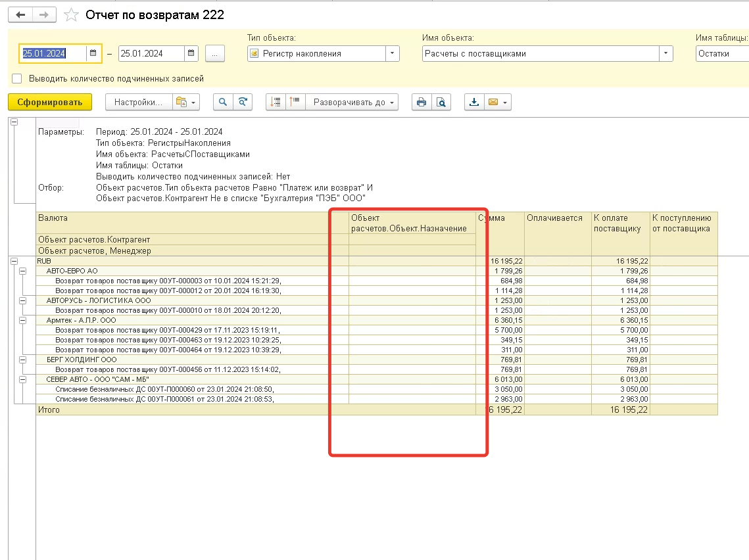Viewport: 749px width, 560px height.
Task: Open calendar for the start date field
Action: 93,53
